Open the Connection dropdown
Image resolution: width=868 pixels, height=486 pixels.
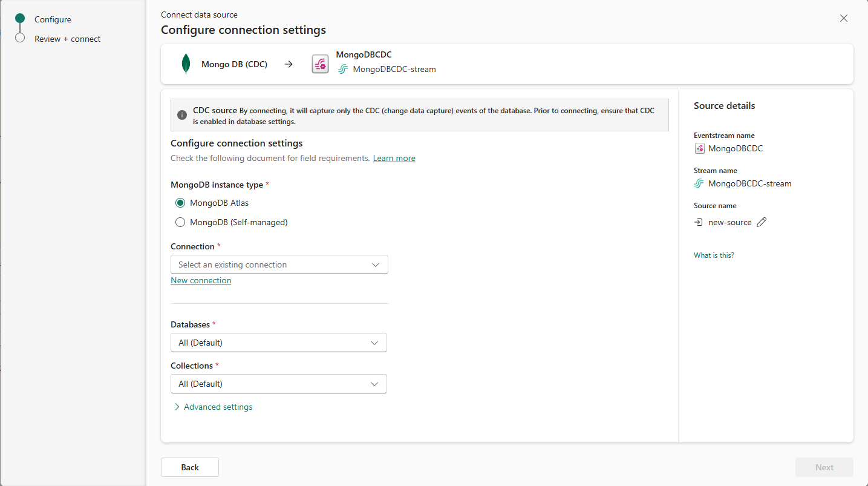coord(279,264)
